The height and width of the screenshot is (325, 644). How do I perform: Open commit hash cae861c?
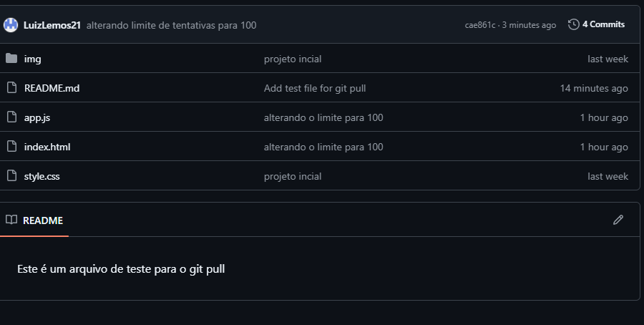click(479, 25)
